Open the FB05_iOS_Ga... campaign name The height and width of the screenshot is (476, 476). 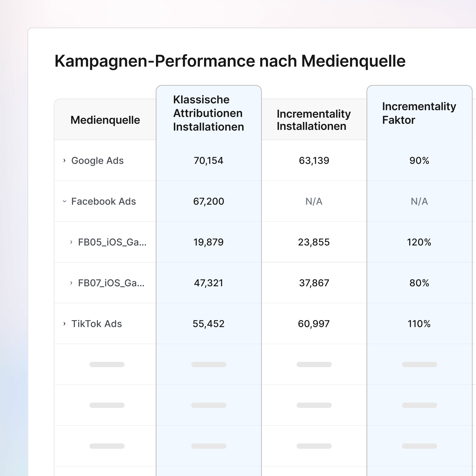coord(112,242)
